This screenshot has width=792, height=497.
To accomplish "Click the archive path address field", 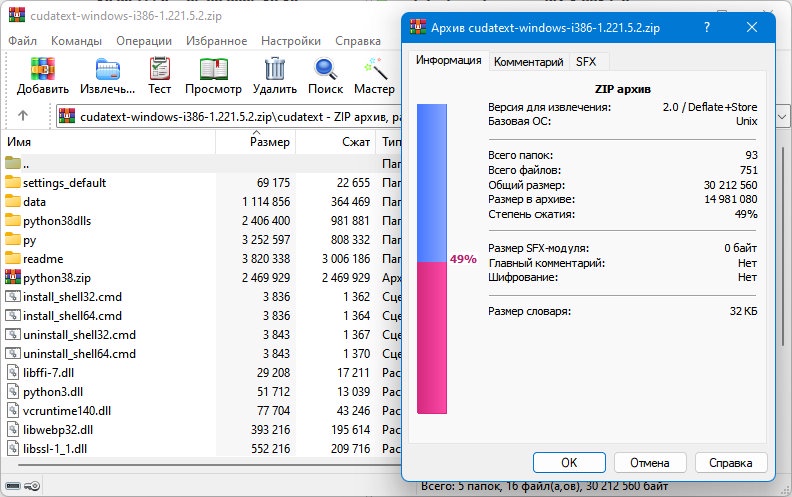I will pyautogui.click(x=229, y=117).
